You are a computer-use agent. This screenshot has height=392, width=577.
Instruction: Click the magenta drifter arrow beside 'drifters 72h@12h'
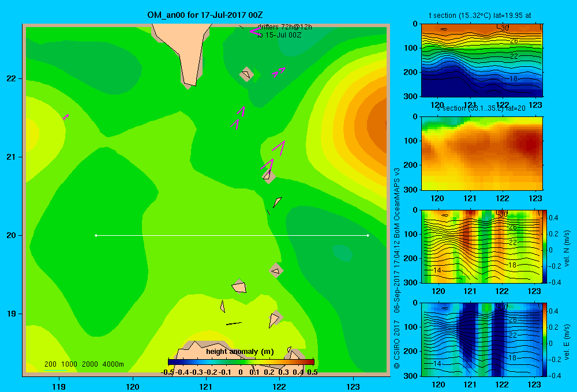(255, 31)
